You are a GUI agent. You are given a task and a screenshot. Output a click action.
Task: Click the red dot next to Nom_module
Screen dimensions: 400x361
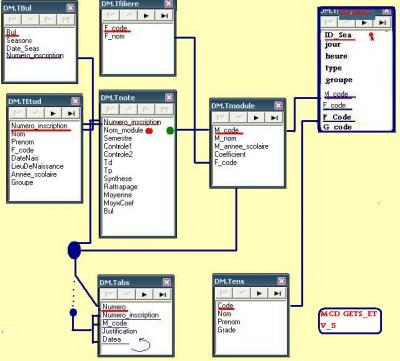pos(149,131)
